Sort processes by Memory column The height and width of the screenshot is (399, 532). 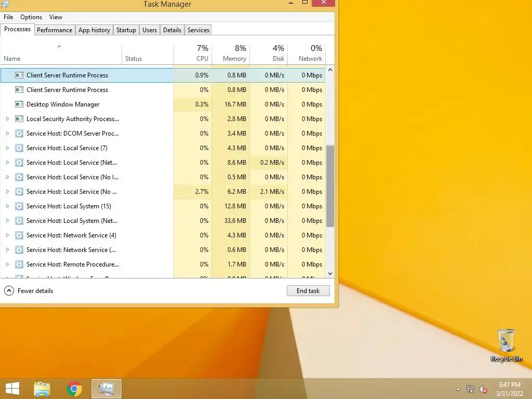231,54
